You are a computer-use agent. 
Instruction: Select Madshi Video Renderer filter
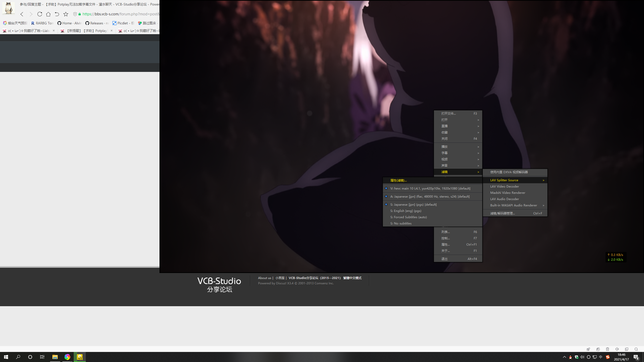(x=515, y=193)
